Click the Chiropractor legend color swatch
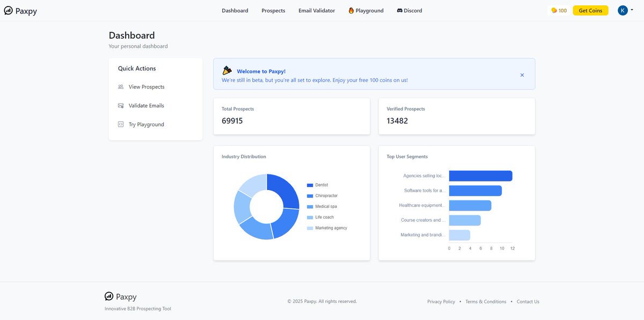This screenshot has width=644, height=320. click(310, 196)
